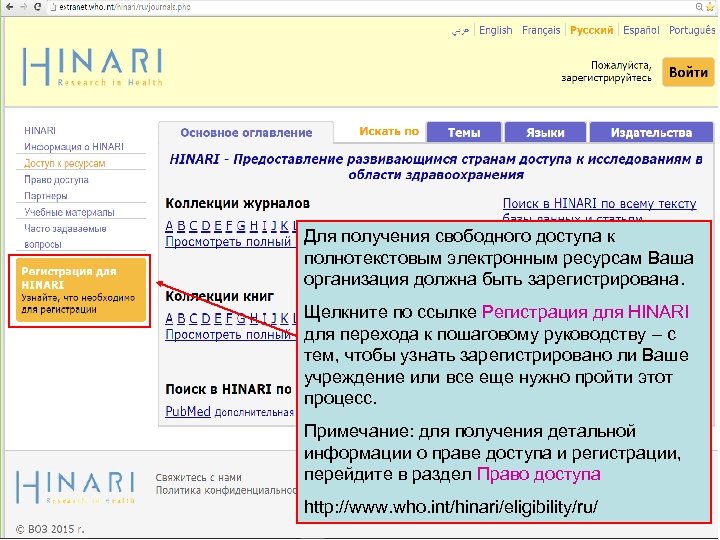Select book collection letter D
720x540 pixels.
(x=206, y=318)
